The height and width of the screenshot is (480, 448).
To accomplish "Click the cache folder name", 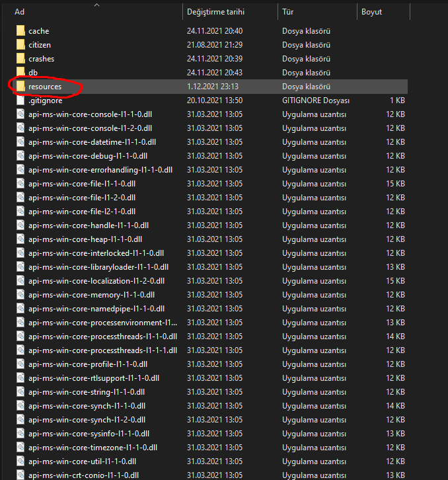I will (39, 31).
